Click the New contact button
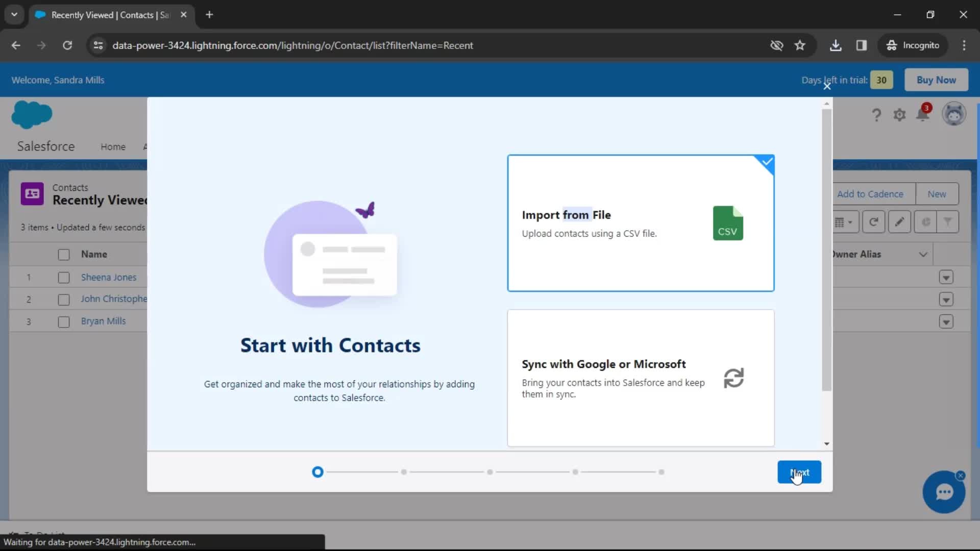980x551 pixels. 937,194
